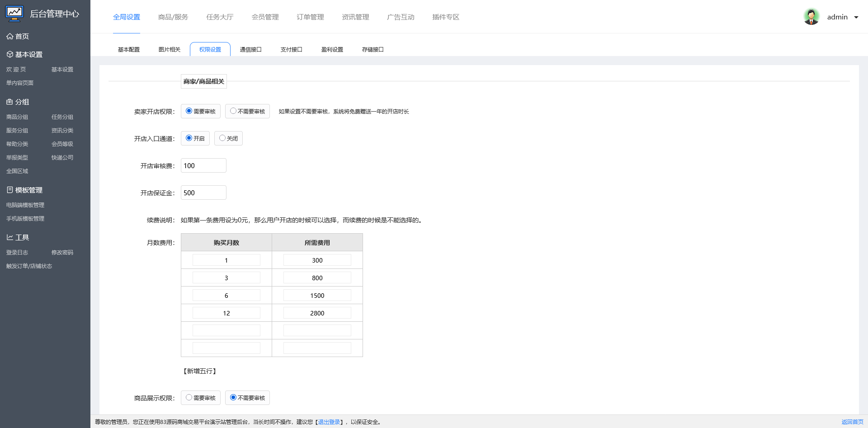Viewport: 868px width, 428px height.
Task: Click the 首页 sidebar heading
Action: pos(22,36)
